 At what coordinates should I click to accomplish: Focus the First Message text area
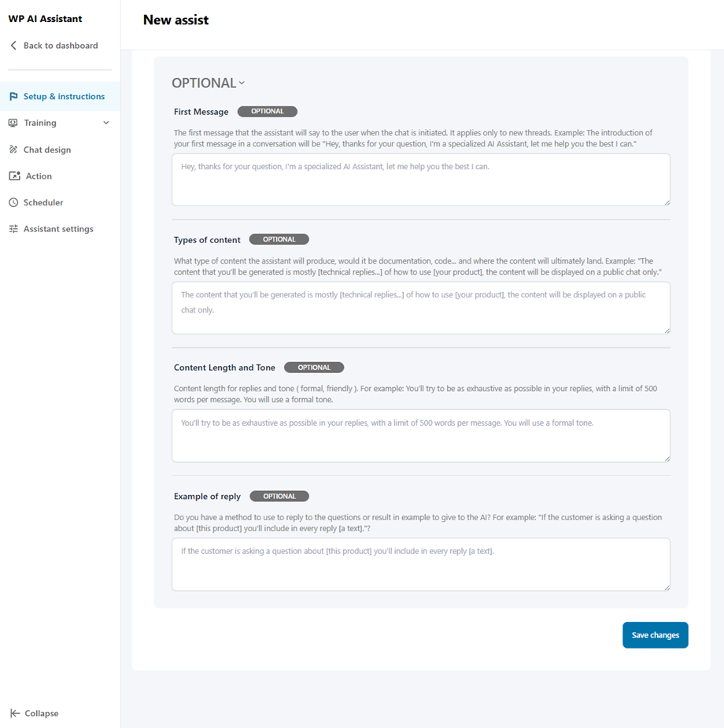point(420,179)
